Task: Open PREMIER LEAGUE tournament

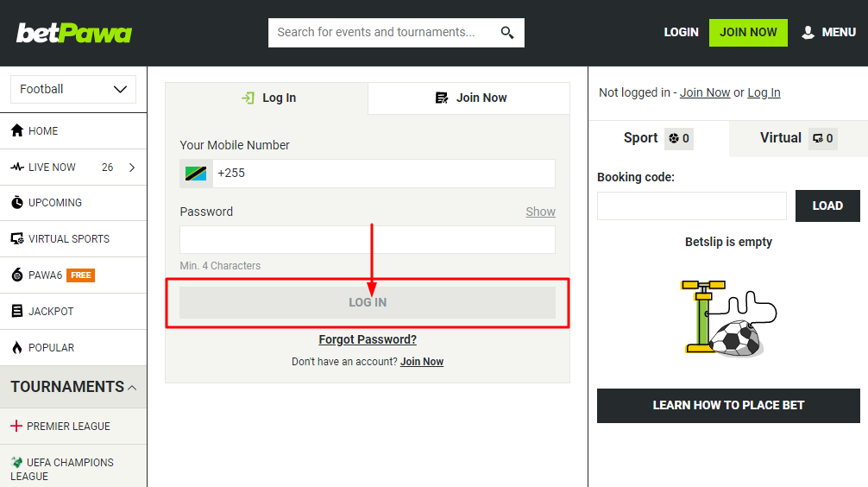Action: point(73,426)
